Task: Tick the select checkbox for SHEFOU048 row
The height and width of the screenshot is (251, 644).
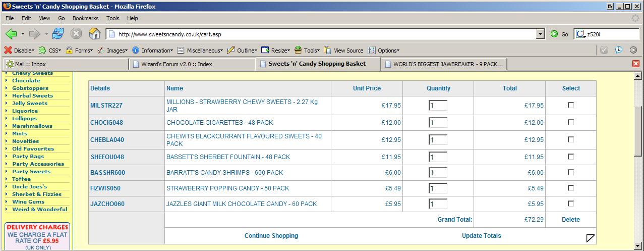Action: [x=571, y=157]
